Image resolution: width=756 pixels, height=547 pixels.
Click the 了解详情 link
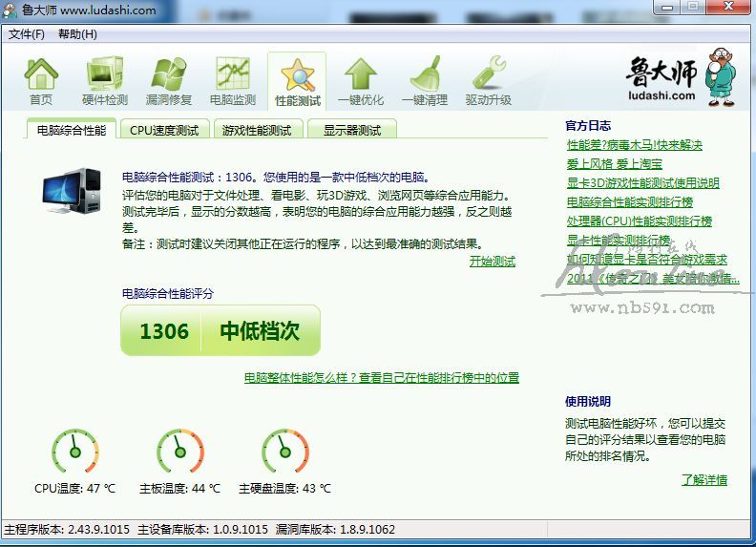[704, 480]
